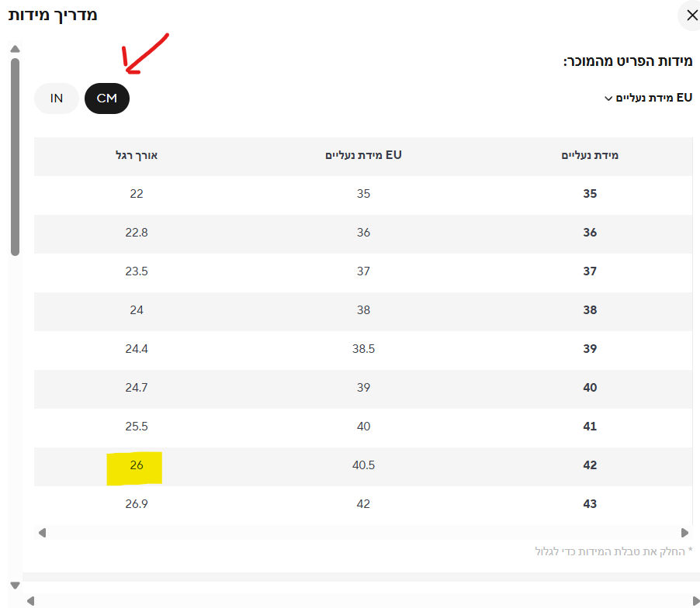
Task: Click the vertical scrollbar up arrow
Action: coord(15,50)
